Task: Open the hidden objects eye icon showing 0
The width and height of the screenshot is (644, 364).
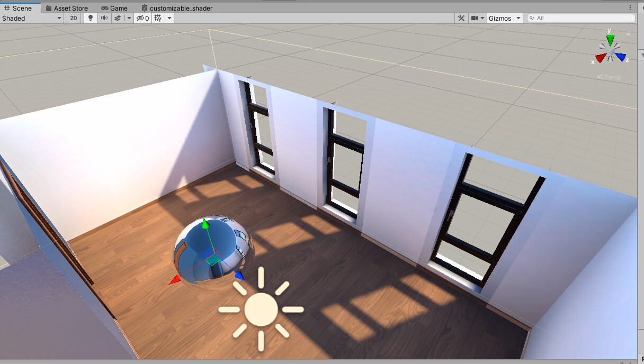Action: pos(140,17)
